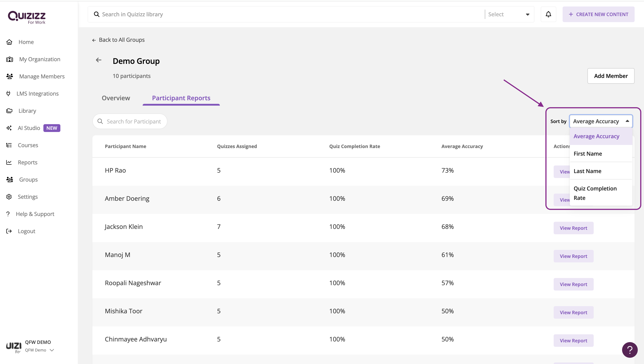Choose First Name sort option

(x=587, y=154)
